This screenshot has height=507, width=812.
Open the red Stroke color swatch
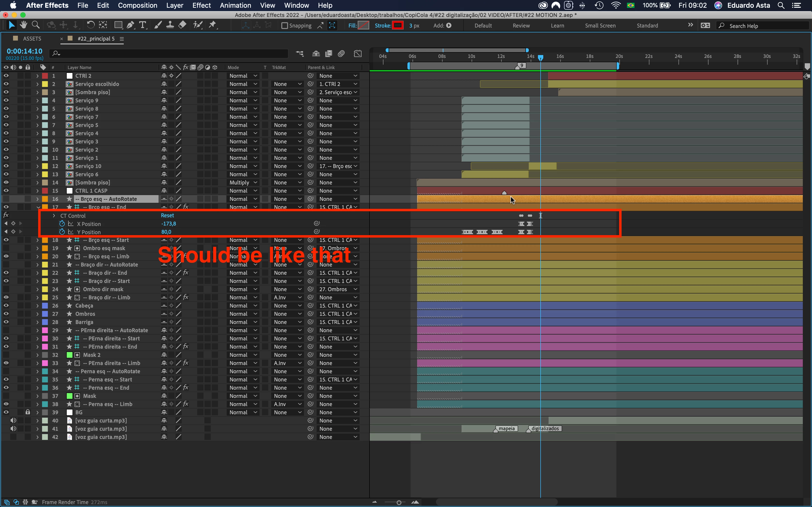(x=398, y=26)
